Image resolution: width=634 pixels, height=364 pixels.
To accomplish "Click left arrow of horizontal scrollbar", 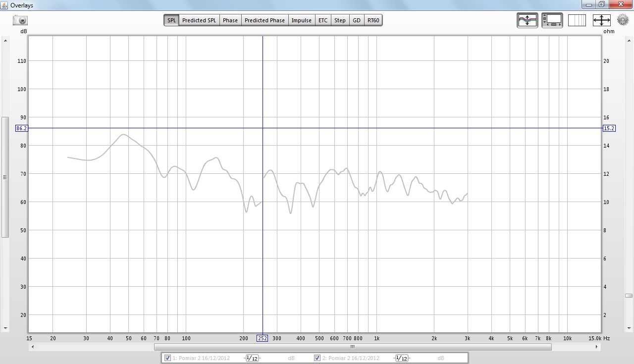I will [33, 347].
